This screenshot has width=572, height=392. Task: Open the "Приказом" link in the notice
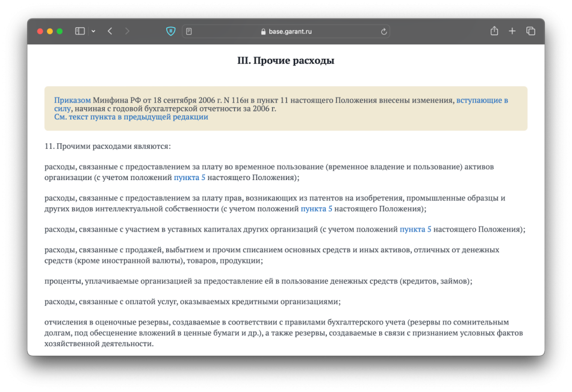tap(72, 100)
